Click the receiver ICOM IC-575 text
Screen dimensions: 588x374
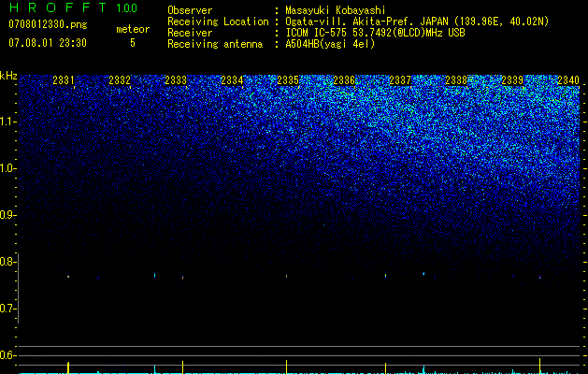pos(375,33)
